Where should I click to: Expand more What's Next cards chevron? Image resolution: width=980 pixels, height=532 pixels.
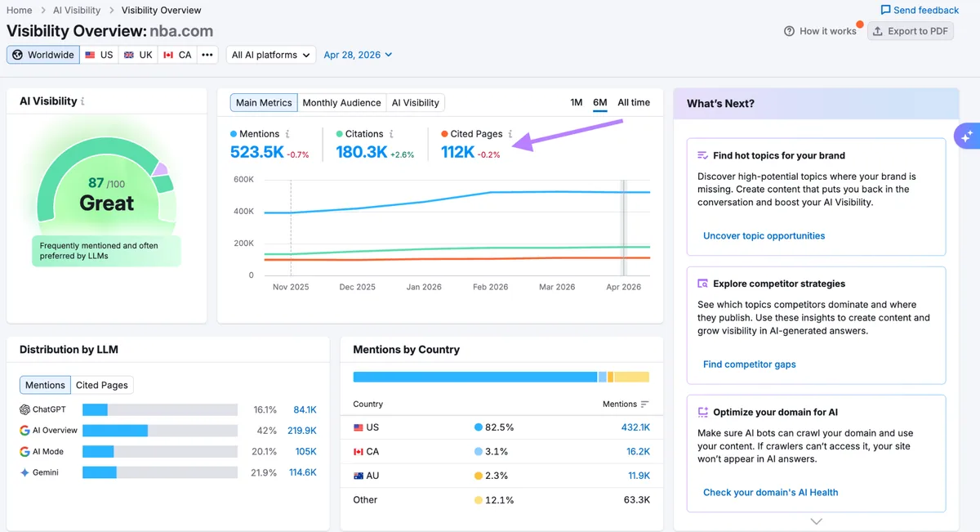[816, 521]
